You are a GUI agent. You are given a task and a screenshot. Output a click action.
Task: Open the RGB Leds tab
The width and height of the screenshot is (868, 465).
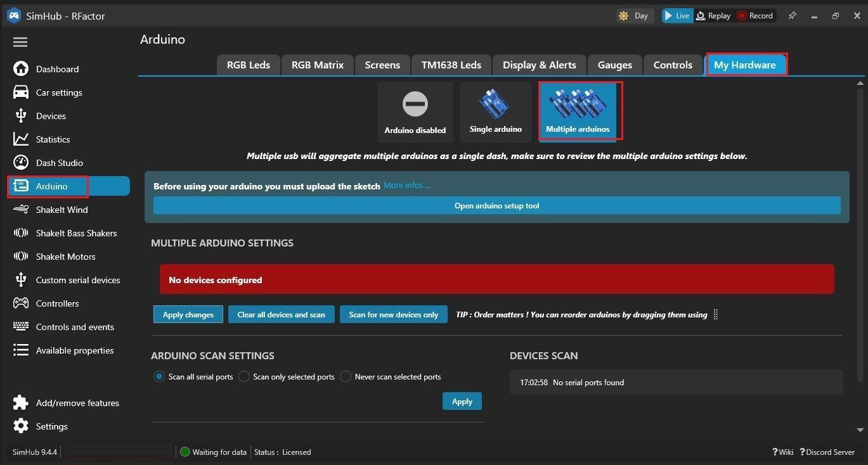coord(249,65)
